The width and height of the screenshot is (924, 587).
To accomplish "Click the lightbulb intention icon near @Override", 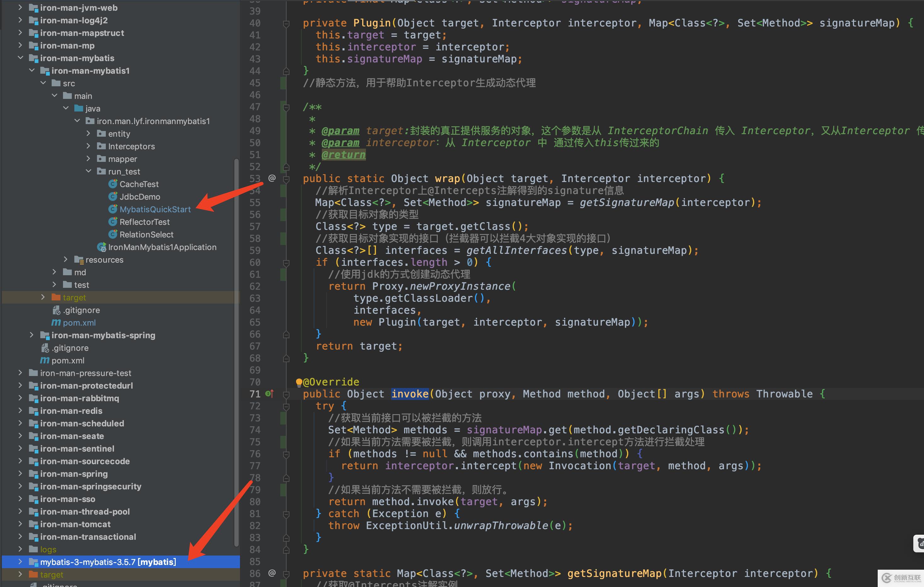I will (299, 382).
